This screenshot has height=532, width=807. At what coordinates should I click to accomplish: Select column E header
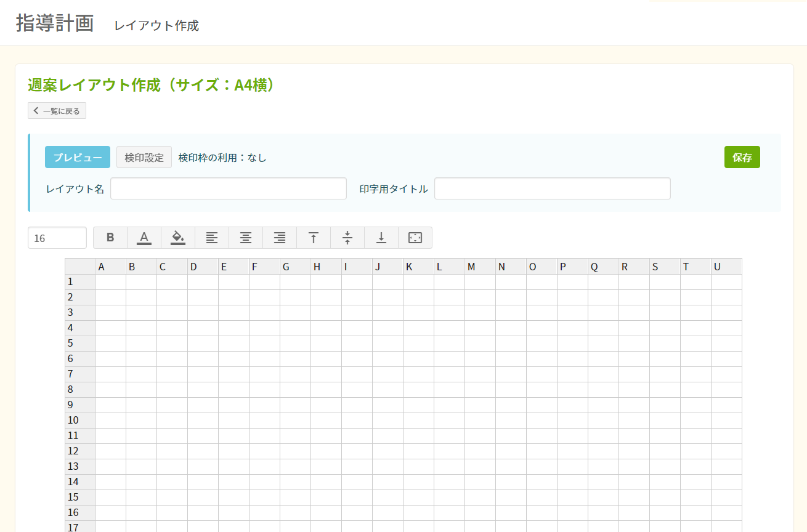click(234, 267)
